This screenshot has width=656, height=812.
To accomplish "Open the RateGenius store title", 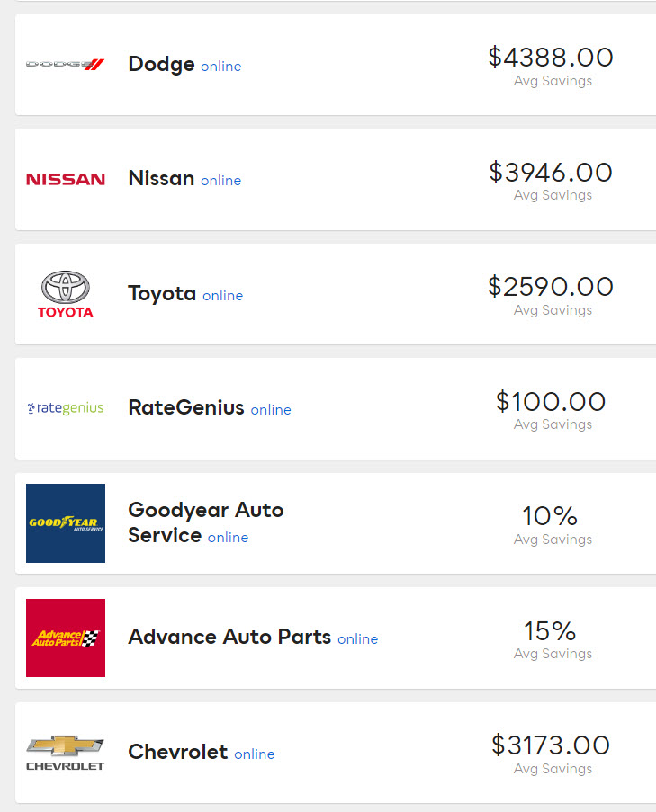I will click(x=186, y=407).
